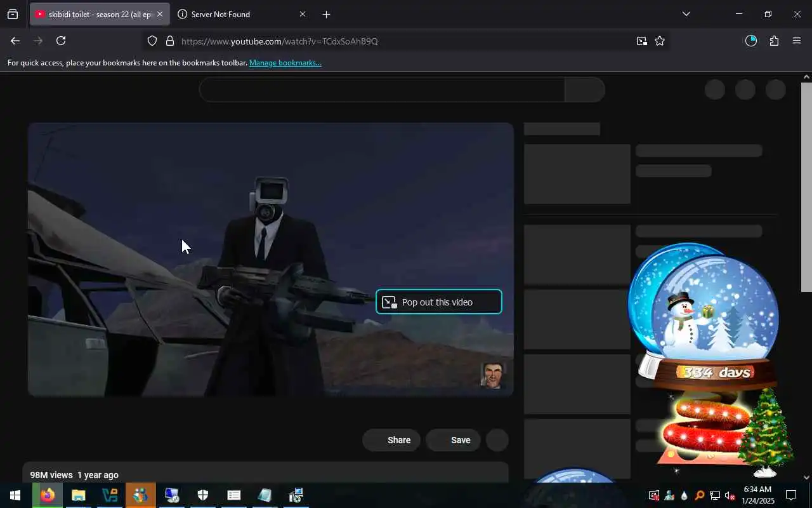Open the Firefox application menu
The width and height of the screenshot is (812, 508).
coord(797,41)
